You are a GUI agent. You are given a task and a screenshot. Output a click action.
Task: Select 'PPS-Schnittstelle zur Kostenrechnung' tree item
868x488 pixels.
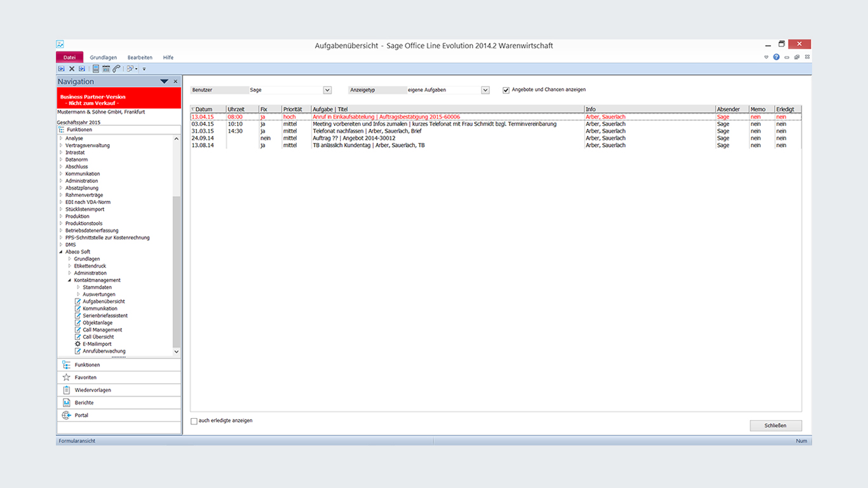click(107, 238)
